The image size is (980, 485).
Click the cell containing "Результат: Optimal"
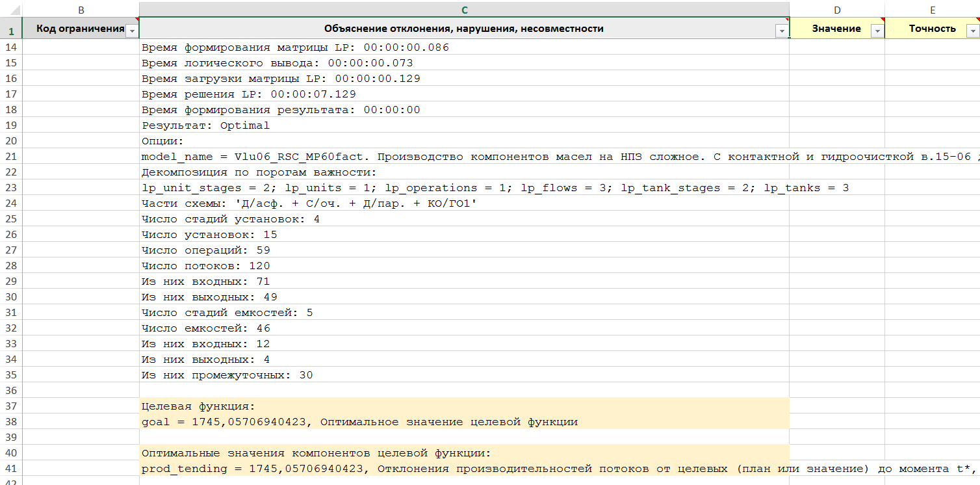coord(205,125)
